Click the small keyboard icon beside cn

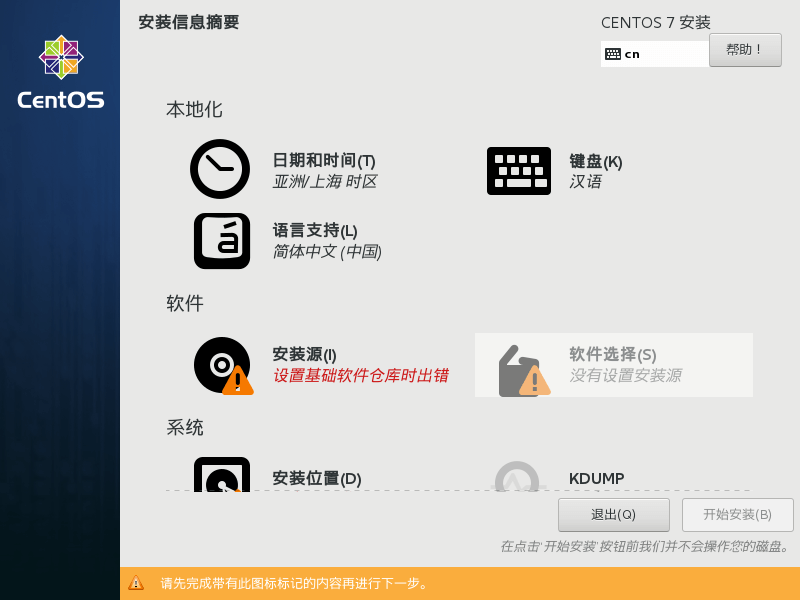pos(613,54)
